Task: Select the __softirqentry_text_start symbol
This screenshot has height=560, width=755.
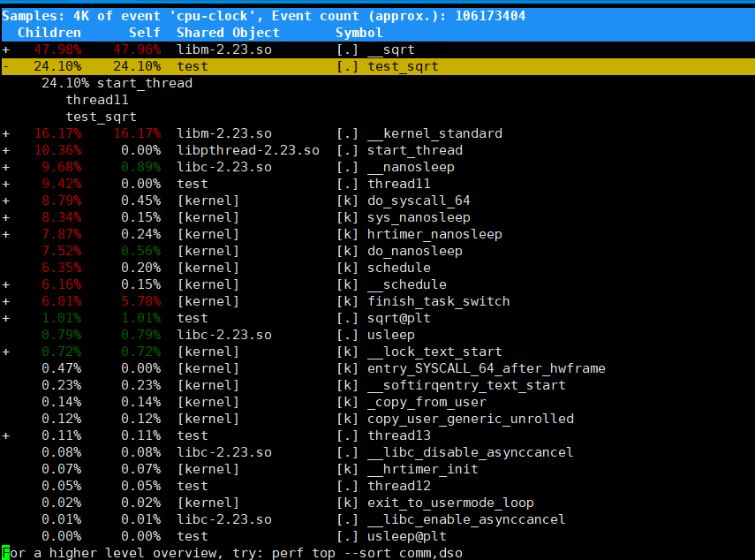Action: pyautogui.click(x=466, y=386)
